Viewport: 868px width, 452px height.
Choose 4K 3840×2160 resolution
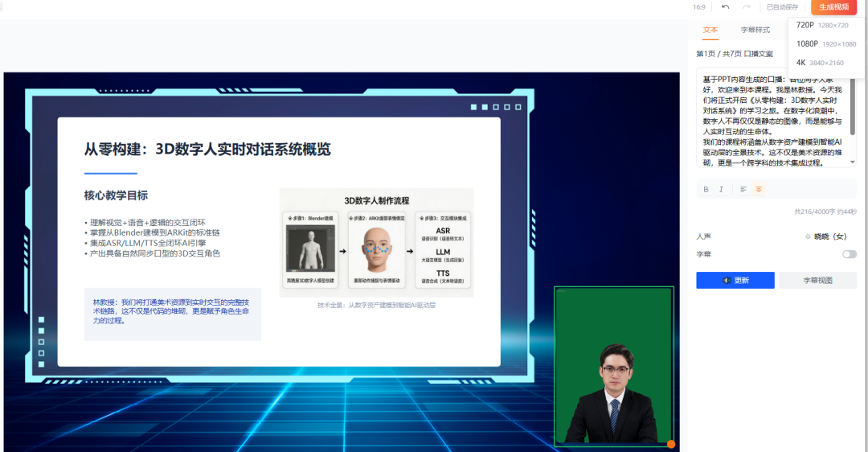pyautogui.click(x=820, y=63)
